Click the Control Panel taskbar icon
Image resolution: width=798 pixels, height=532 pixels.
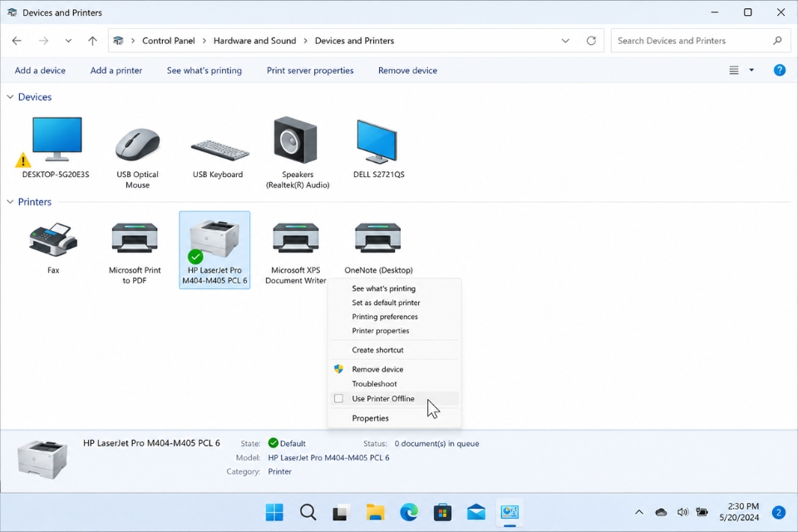510,512
